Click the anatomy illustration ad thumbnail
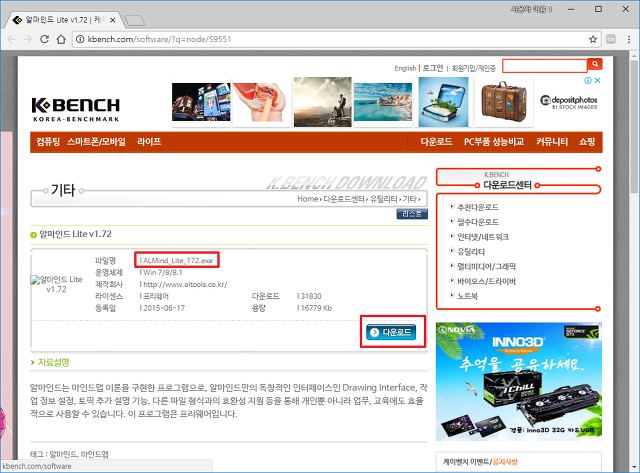The width and height of the screenshot is (640, 473). coord(262,102)
